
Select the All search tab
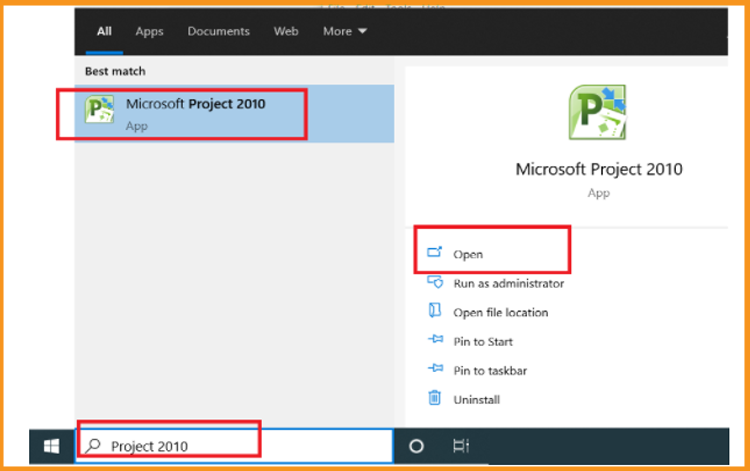coord(104,32)
